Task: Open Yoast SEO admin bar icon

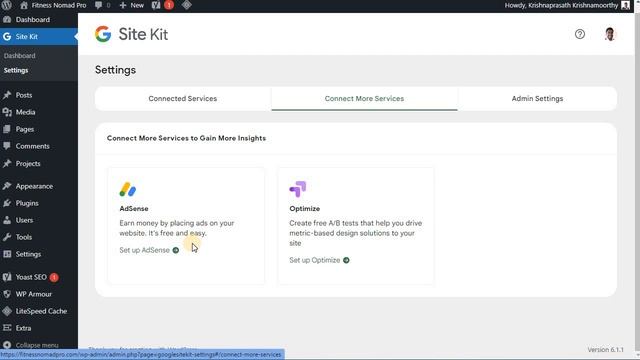Action: [x=156, y=5]
